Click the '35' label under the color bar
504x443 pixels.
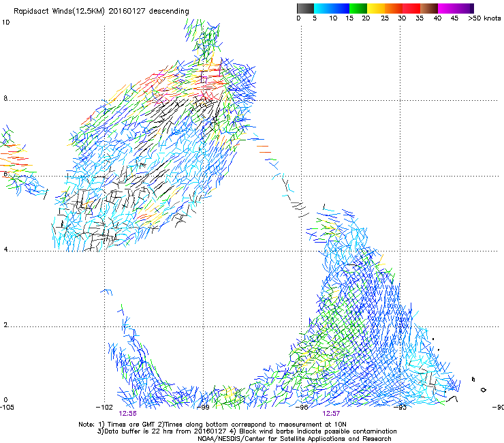(420, 18)
